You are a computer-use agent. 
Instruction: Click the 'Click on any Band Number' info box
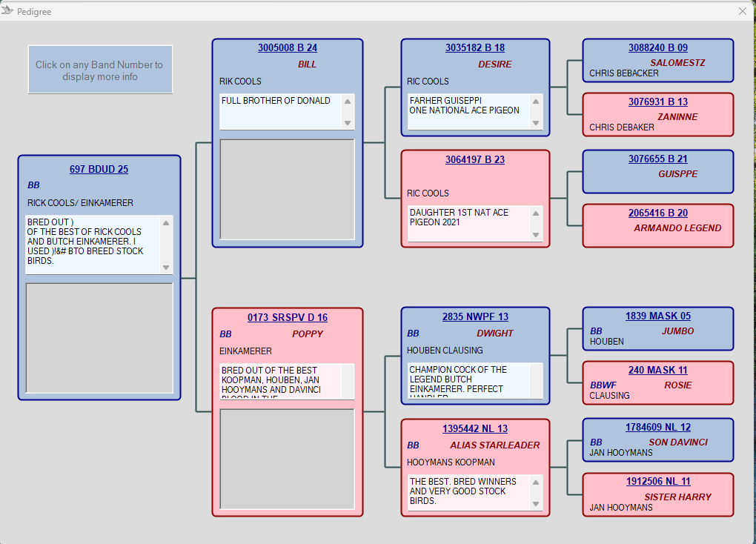pyautogui.click(x=100, y=70)
